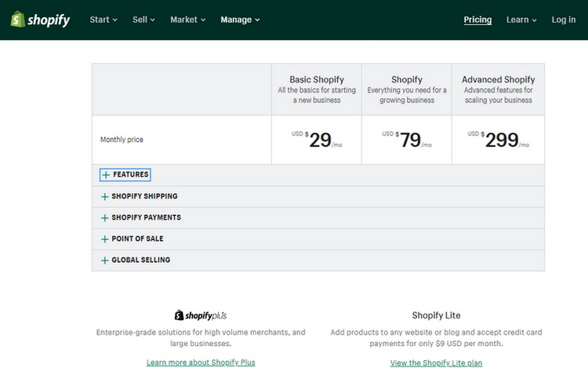Click the Shopify Plus logo

coord(201,315)
